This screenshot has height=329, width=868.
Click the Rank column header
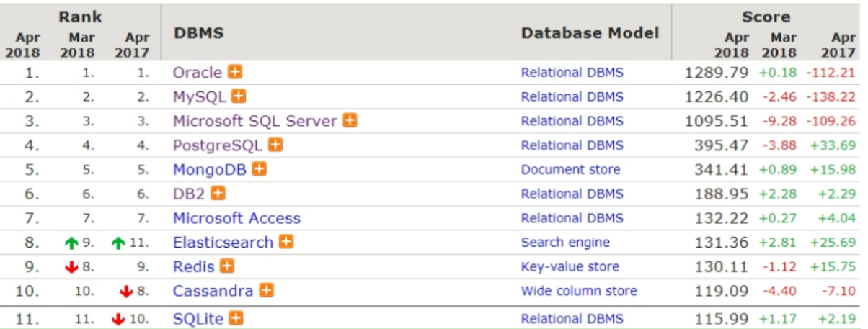(x=80, y=16)
